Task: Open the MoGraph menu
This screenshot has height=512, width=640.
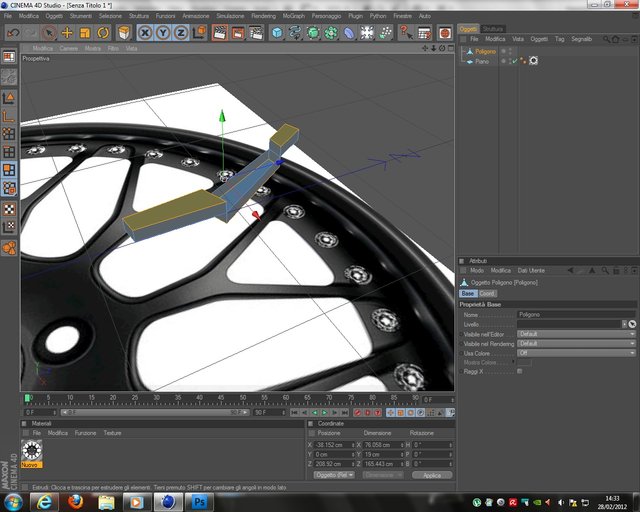Action: [x=293, y=16]
